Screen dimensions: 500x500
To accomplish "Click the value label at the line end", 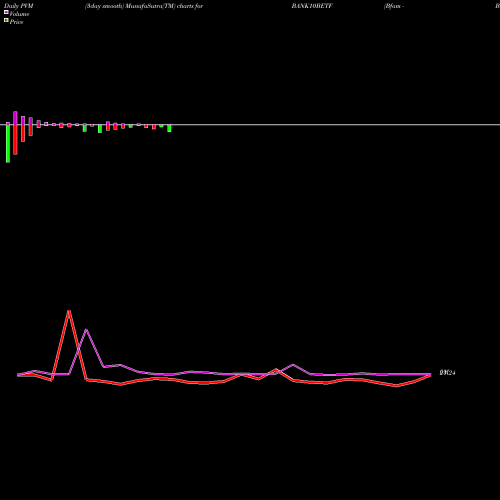I will pos(447,373).
